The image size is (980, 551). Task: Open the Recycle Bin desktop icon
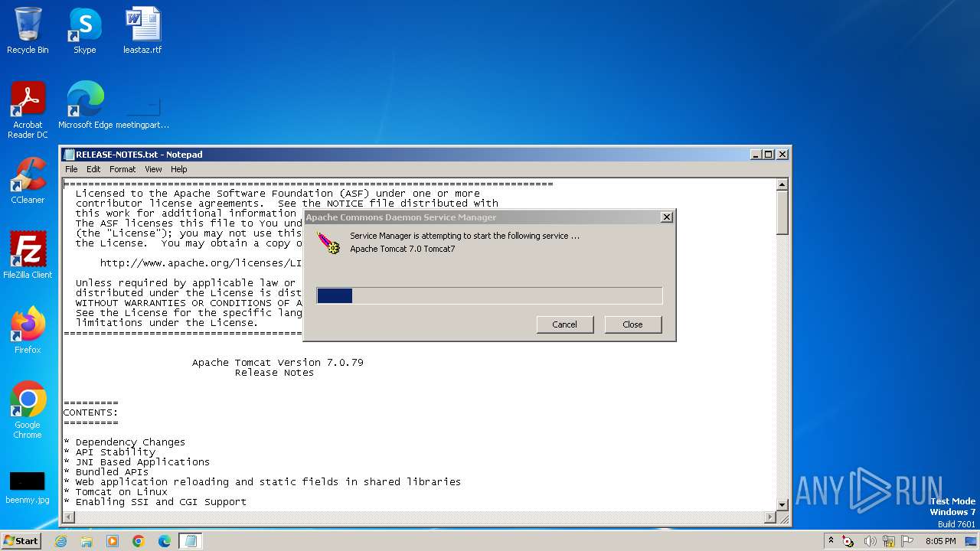tap(28, 31)
